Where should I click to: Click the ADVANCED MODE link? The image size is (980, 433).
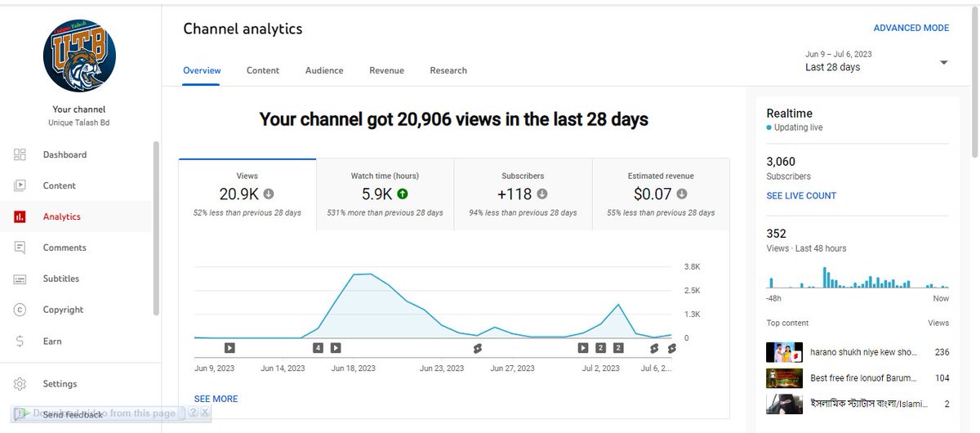[x=911, y=28]
